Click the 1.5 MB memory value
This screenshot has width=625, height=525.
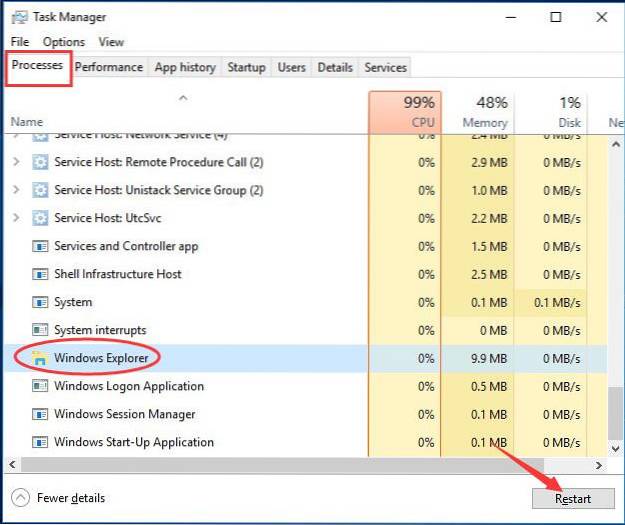[489, 247]
